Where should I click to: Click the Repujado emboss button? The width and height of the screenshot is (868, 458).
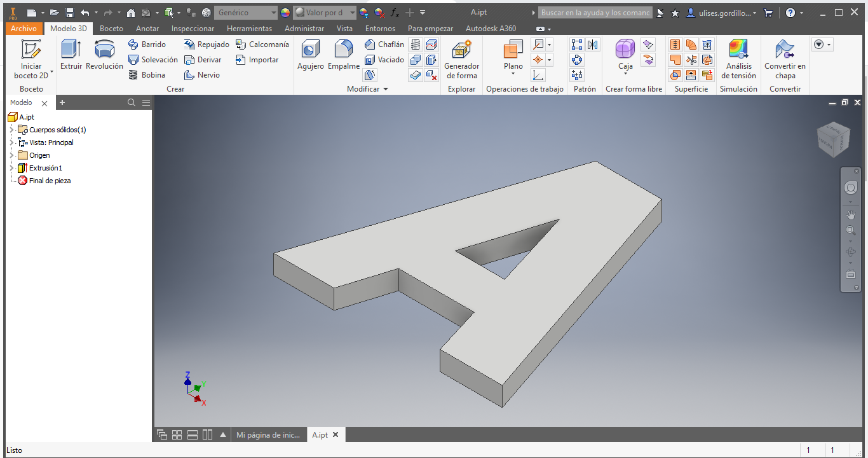click(x=207, y=45)
